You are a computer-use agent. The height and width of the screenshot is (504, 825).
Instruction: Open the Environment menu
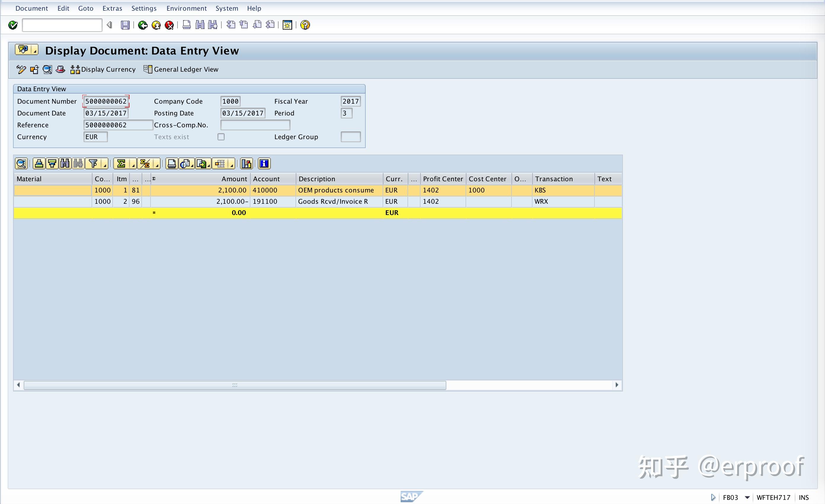coord(186,8)
